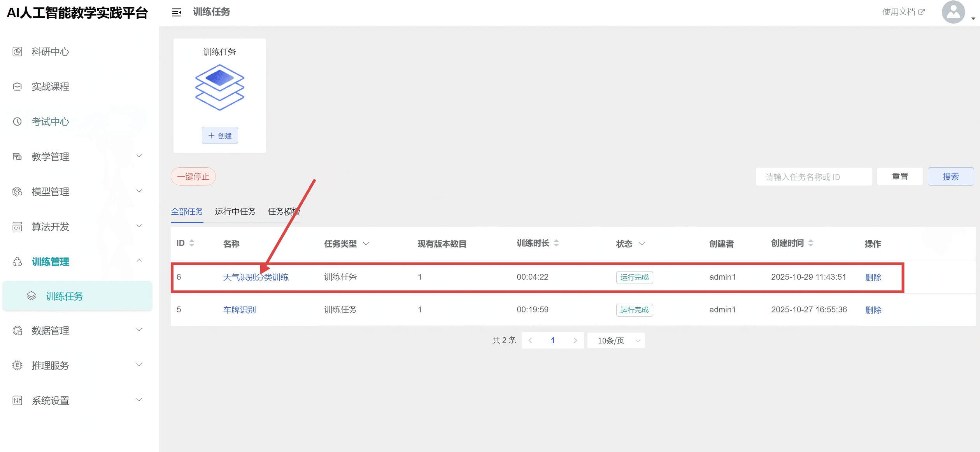Click the task name search input field
This screenshot has width=980, height=452.
(814, 177)
